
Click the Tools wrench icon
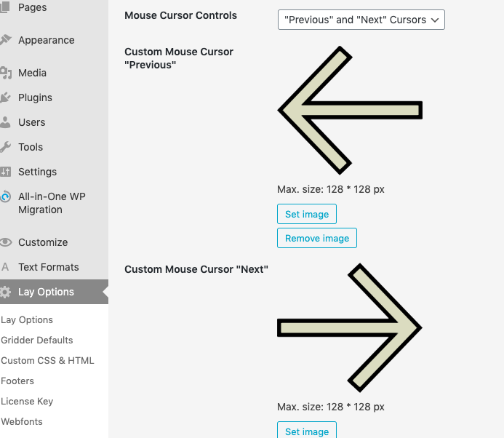6,147
